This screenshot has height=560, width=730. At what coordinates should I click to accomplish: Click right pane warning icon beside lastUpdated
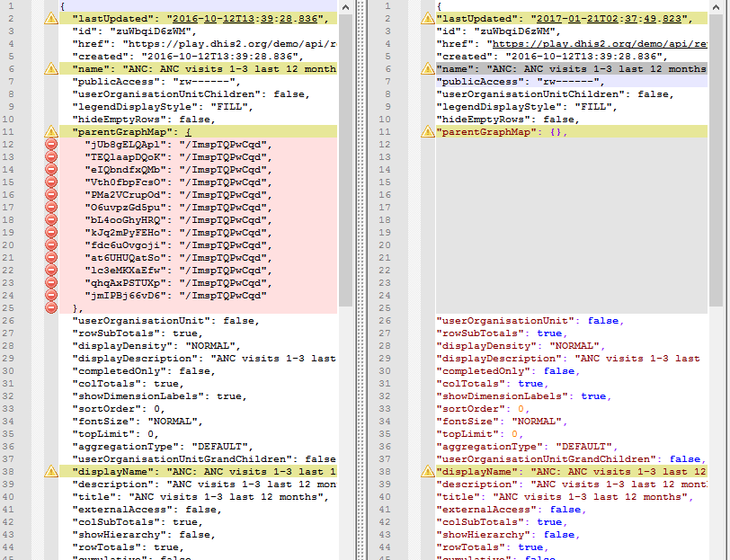pyautogui.click(x=426, y=19)
